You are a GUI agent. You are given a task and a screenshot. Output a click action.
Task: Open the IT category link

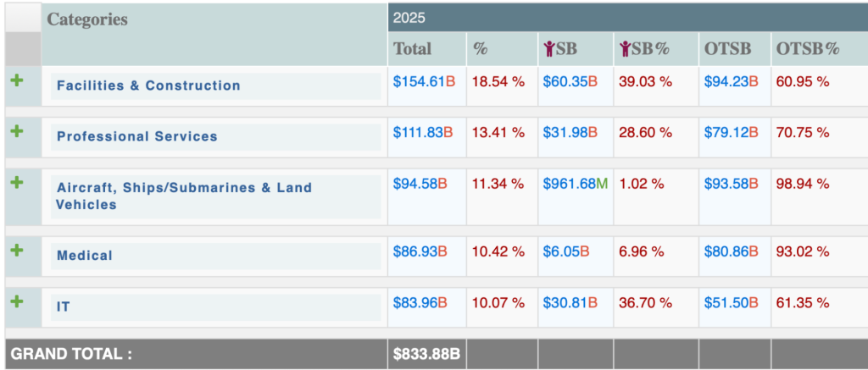point(63,306)
